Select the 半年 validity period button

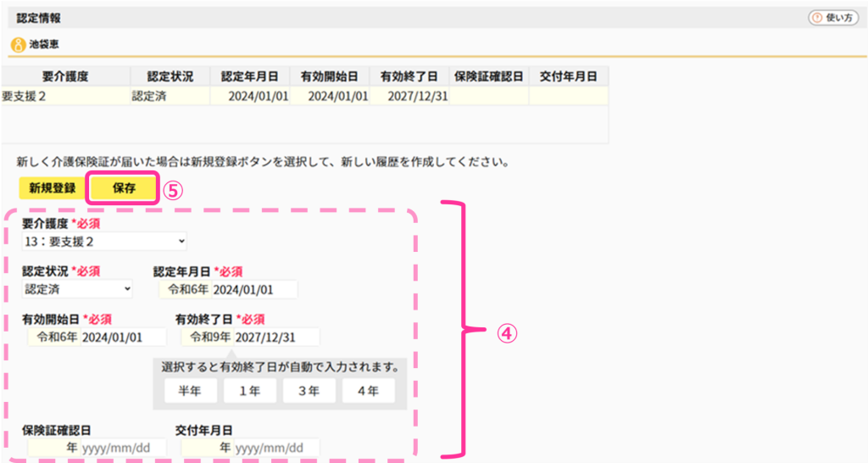click(x=191, y=391)
